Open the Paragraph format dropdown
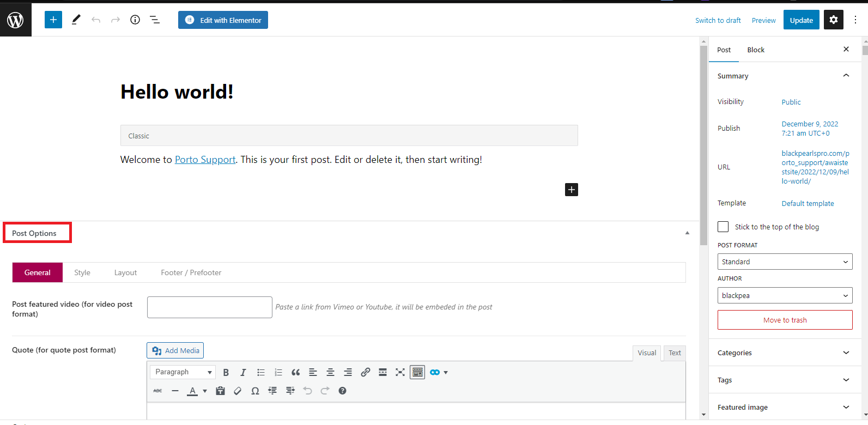 click(183, 372)
